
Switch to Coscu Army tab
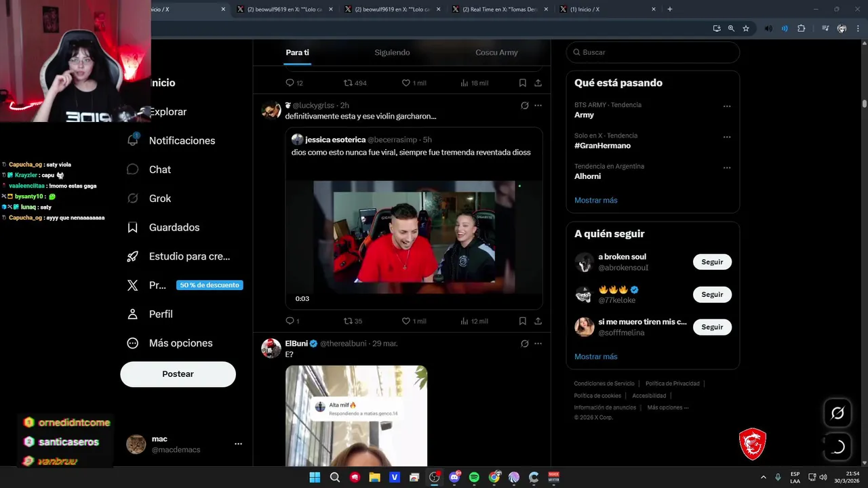pos(496,52)
